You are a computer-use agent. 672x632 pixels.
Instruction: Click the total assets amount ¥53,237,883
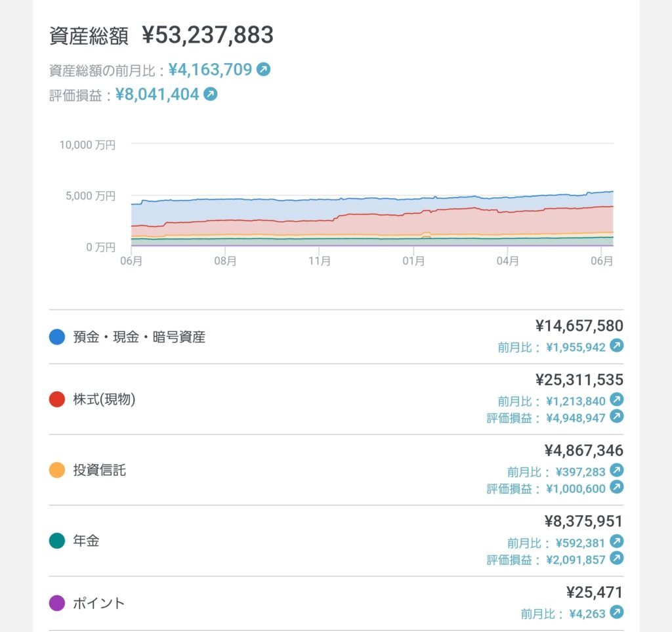(x=207, y=35)
